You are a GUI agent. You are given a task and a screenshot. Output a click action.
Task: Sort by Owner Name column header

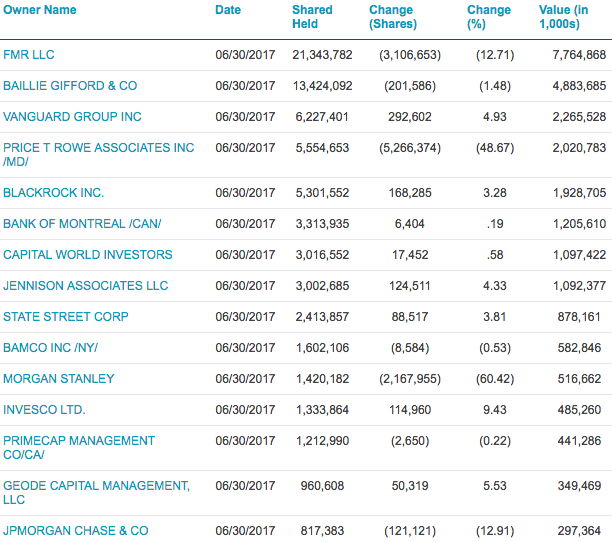coord(39,10)
